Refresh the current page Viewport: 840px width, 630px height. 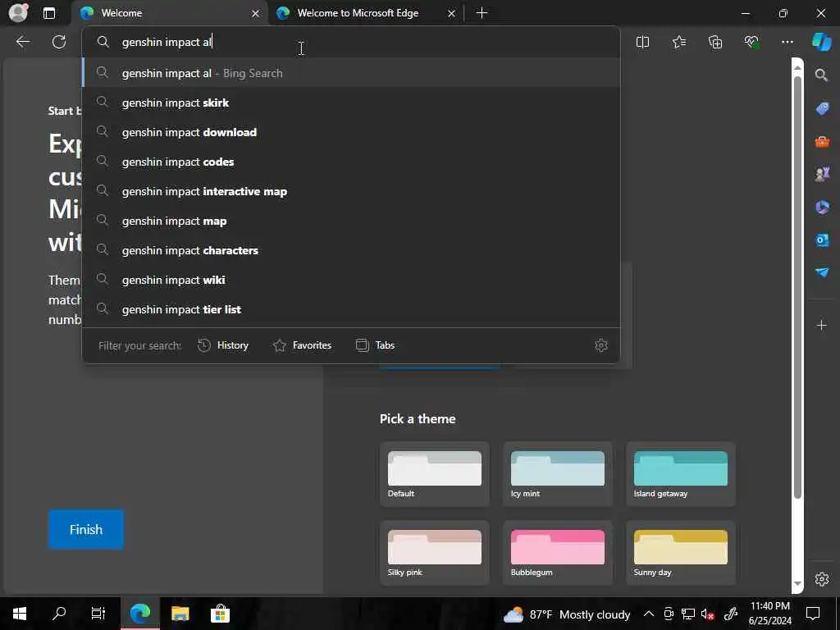tap(59, 42)
